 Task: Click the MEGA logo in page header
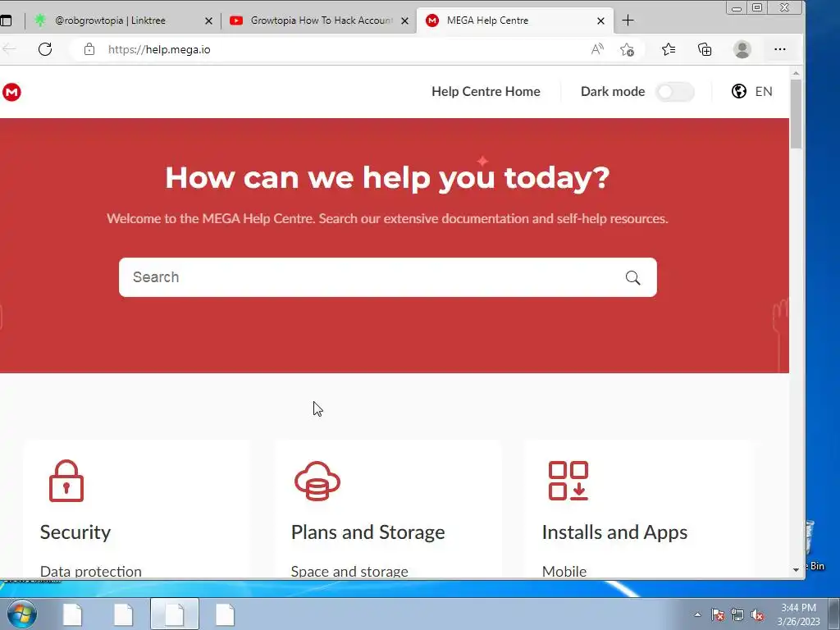coord(11,92)
